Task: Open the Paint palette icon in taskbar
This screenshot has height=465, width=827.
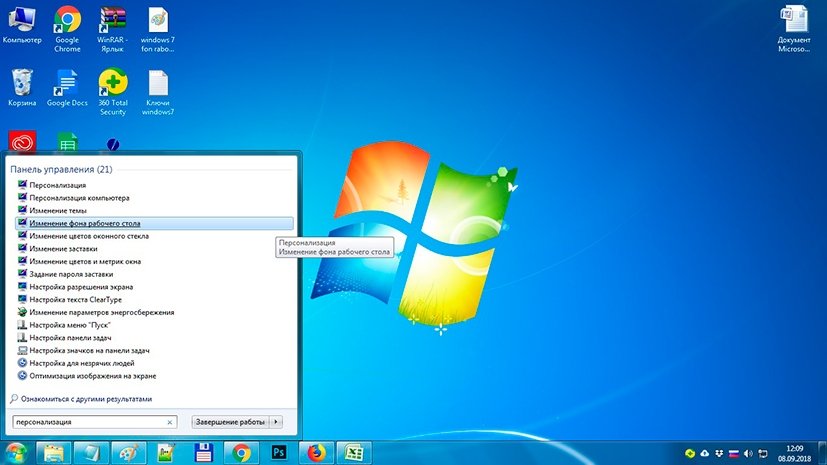Action: tap(129, 453)
